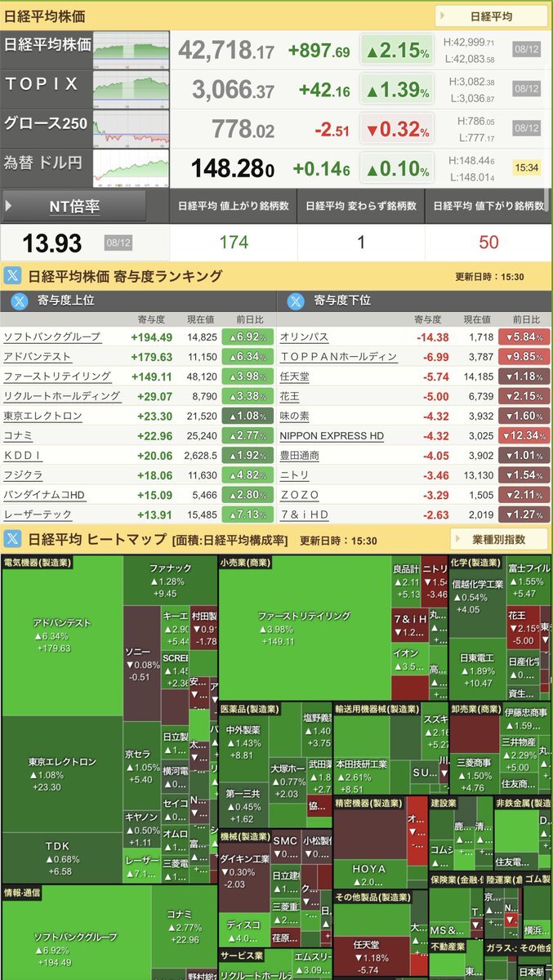Click the ▲2.15% change badge
Image resolution: width=553 pixels, height=980 pixels.
click(397, 51)
